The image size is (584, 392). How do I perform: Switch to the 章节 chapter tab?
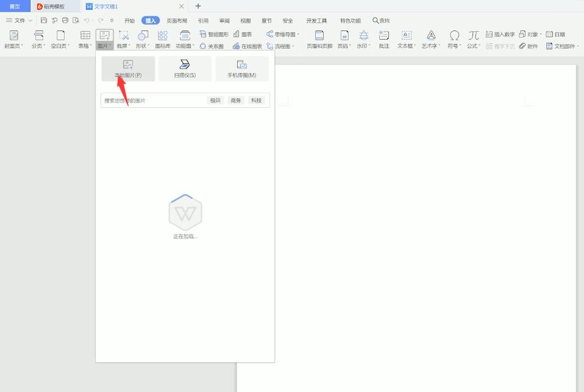point(266,21)
